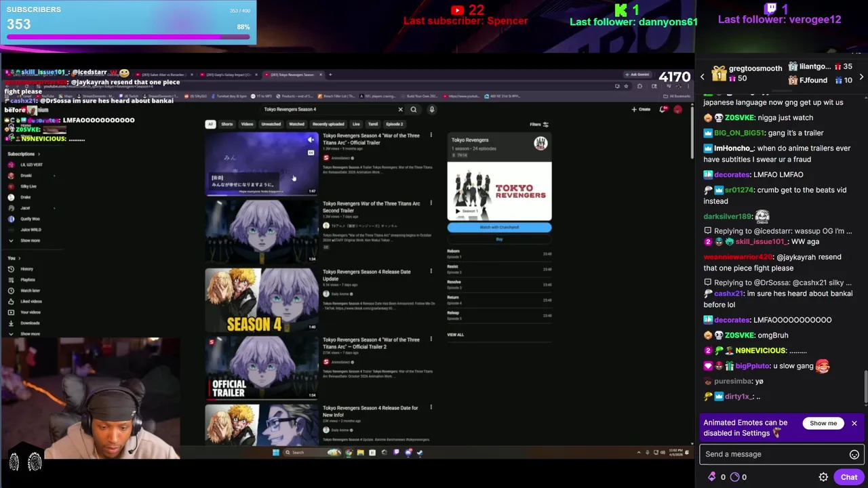The height and width of the screenshot is (488, 868).
Task: Click the YouTube Create button
Action: (x=641, y=109)
